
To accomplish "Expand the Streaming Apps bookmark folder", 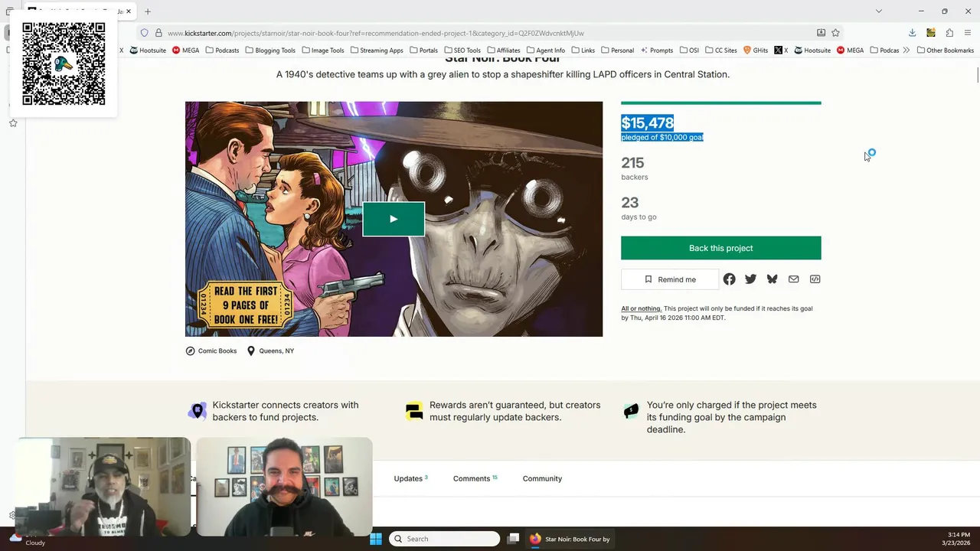I will tap(377, 51).
